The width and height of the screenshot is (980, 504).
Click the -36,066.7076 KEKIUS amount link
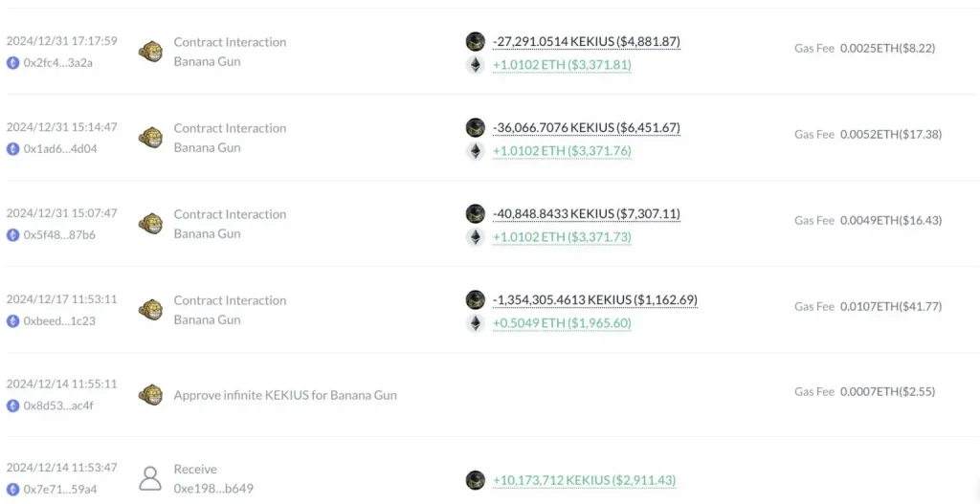tap(587, 128)
